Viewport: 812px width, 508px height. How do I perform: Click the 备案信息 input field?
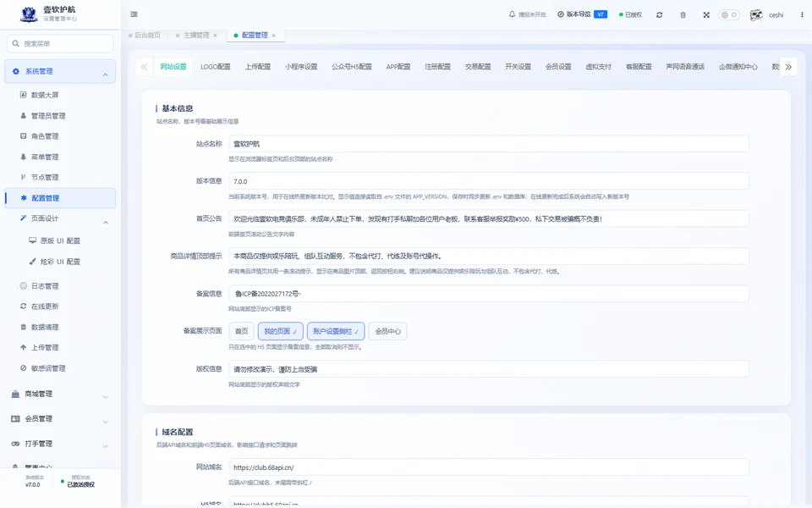pos(489,294)
